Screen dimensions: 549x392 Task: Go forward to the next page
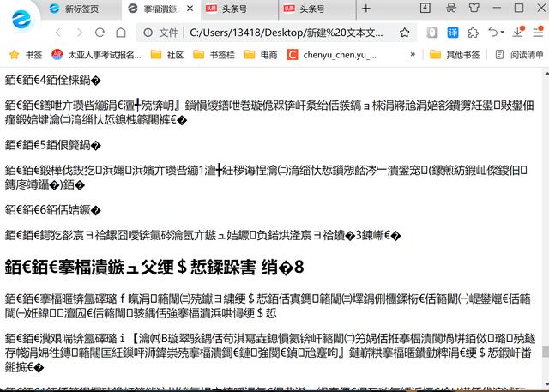(80, 33)
